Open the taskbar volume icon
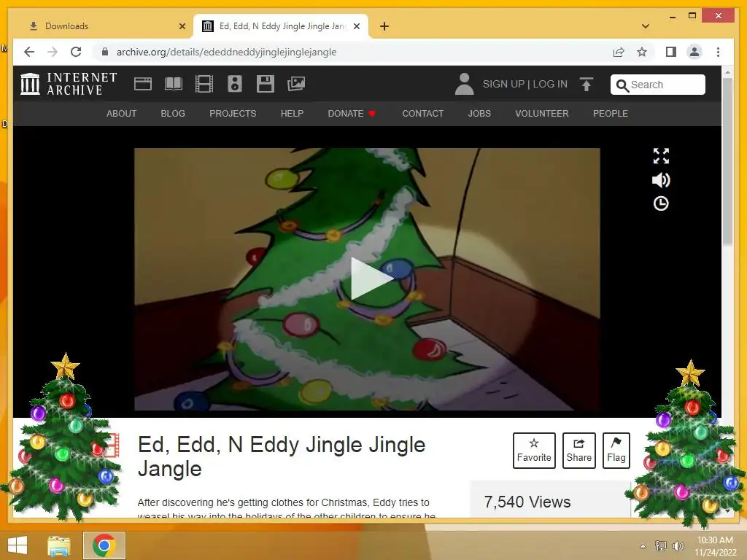Viewport: 747px width, 560px height. pos(678,545)
